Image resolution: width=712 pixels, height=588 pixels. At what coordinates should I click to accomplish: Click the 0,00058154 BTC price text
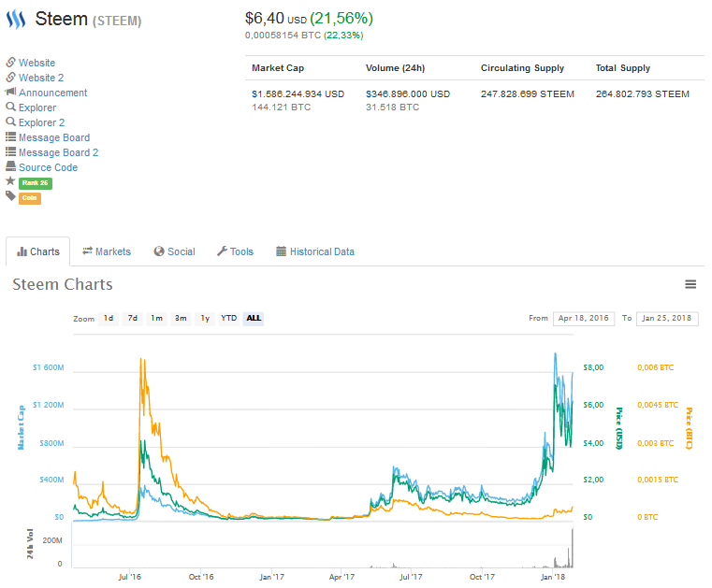pyautogui.click(x=283, y=36)
